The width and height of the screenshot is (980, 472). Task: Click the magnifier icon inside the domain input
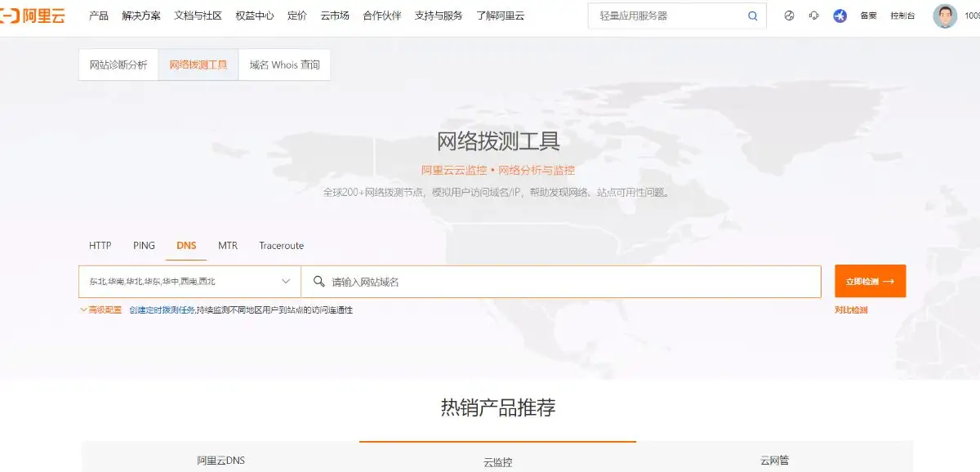click(x=318, y=281)
